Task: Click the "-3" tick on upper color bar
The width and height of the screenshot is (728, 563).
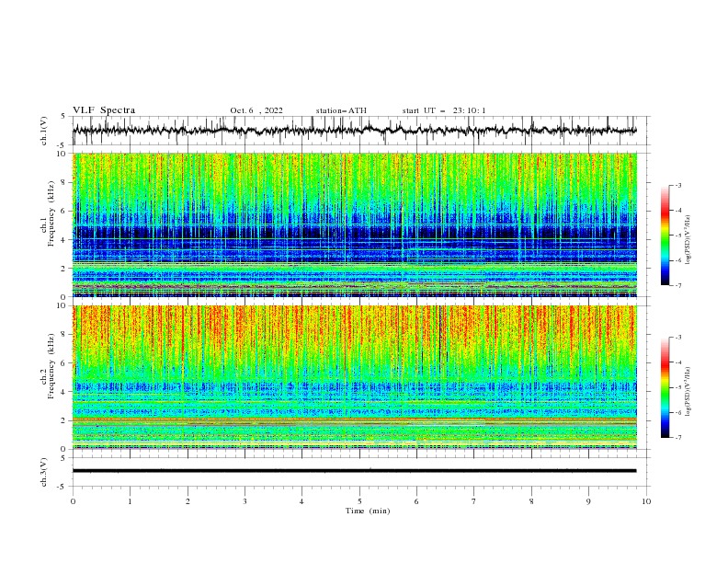Action: 678,185
